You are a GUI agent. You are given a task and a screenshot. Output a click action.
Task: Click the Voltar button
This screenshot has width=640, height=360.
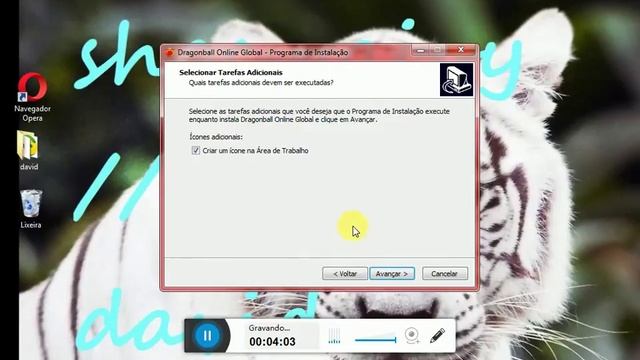345,273
